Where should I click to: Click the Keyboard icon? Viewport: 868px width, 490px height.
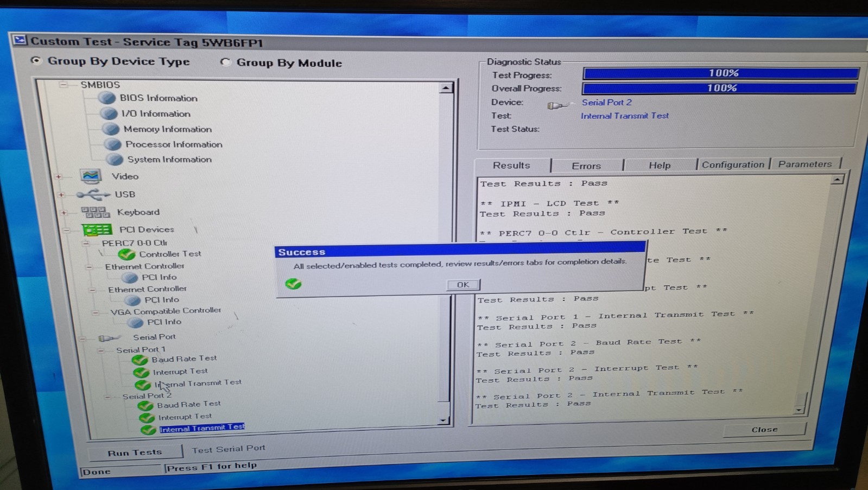(x=95, y=212)
